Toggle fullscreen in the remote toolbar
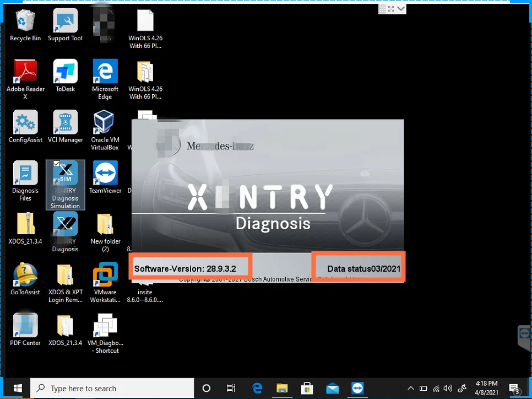 pyautogui.click(x=391, y=9)
